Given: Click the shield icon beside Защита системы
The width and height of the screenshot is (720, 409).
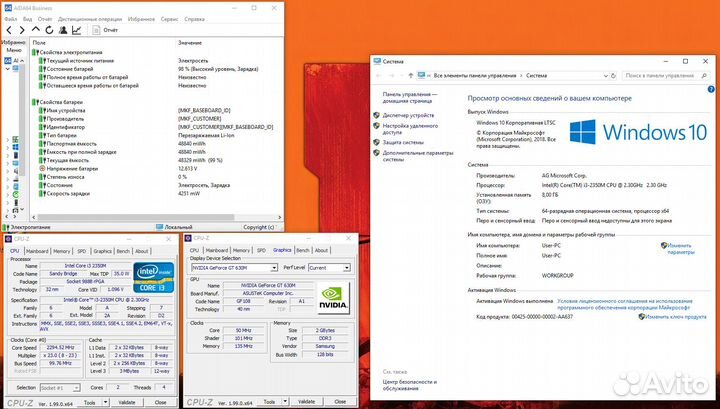Looking at the screenshot, I should [377, 142].
